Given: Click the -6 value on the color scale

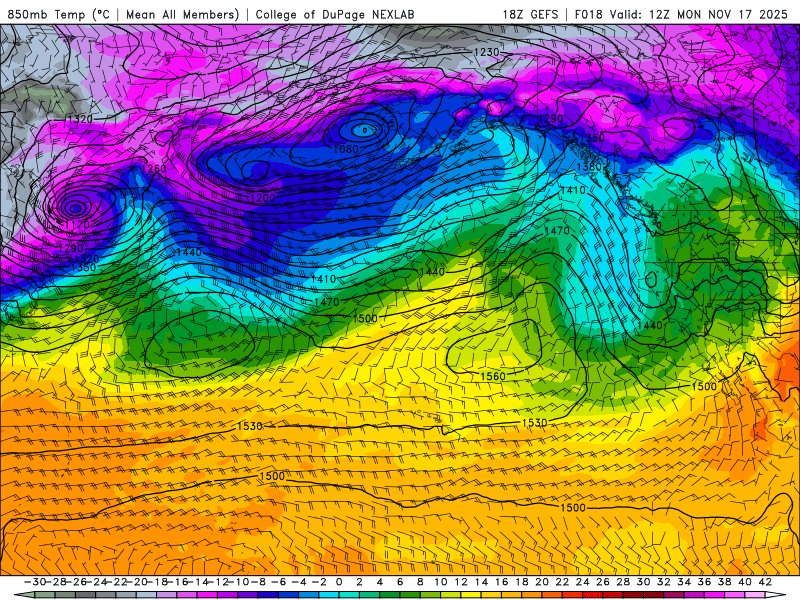Looking at the screenshot, I should 279,582.
